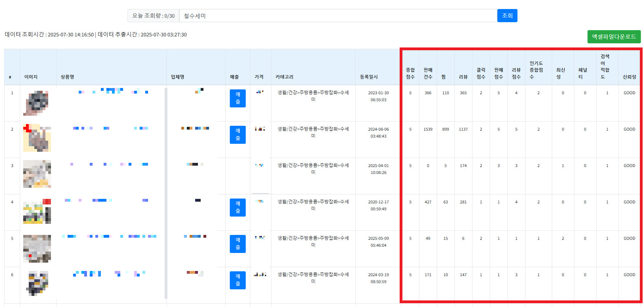Open product thumbnail image in row 1
Screen dimensions: 644x307
pos(37,103)
